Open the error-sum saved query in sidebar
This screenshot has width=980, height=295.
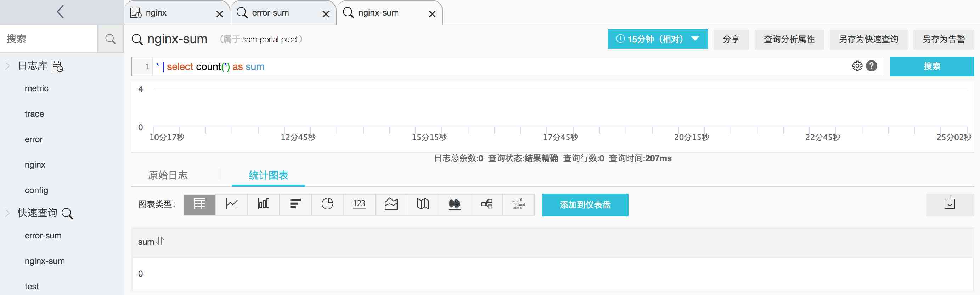click(x=43, y=235)
